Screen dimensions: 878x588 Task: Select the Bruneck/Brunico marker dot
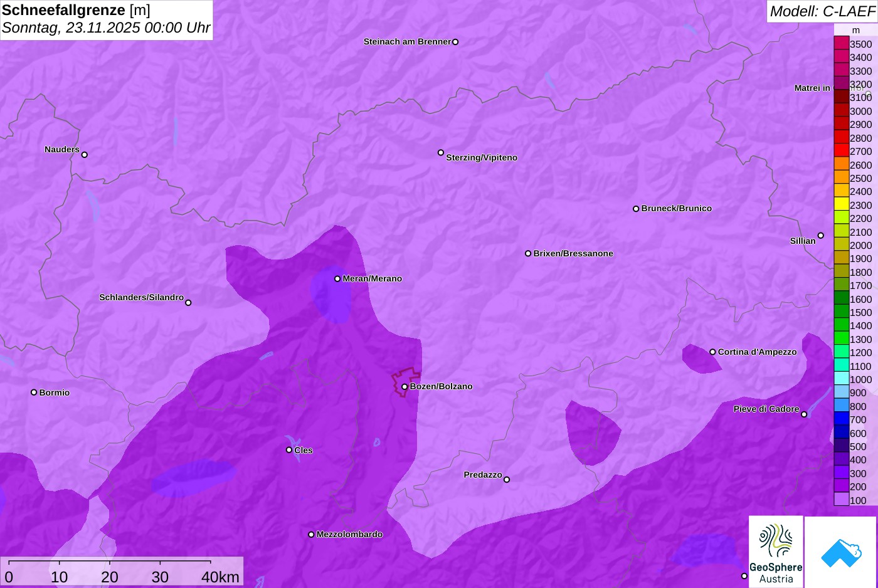coord(636,209)
